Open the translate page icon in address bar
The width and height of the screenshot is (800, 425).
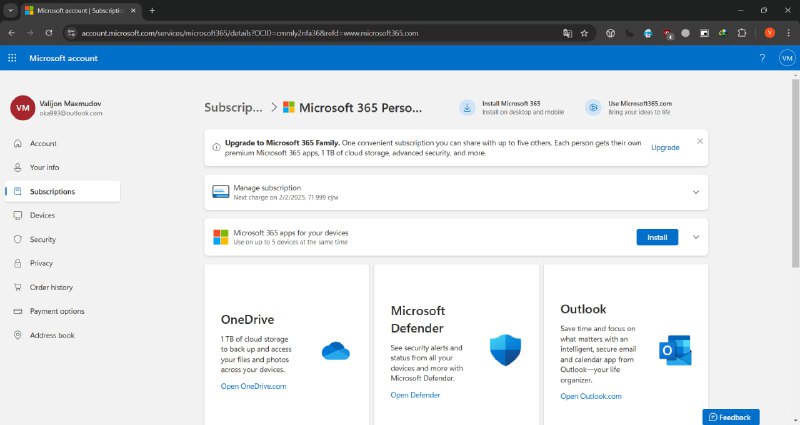pos(567,33)
